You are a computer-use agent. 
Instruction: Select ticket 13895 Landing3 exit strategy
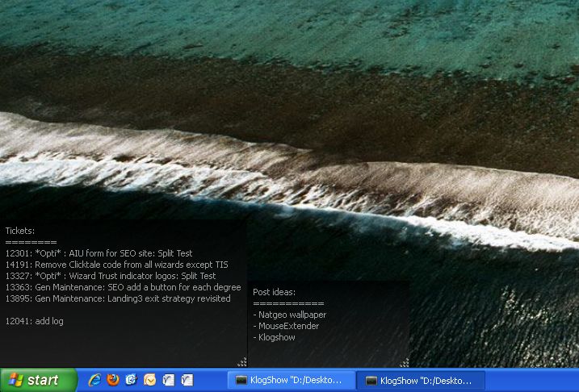(x=118, y=298)
